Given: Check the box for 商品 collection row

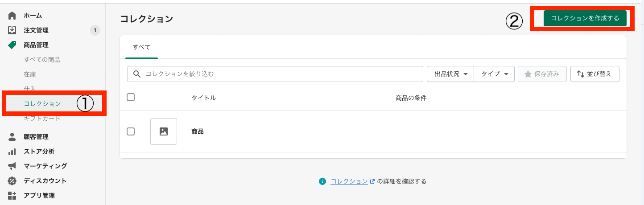Looking at the screenshot, I should [x=131, y=131].
